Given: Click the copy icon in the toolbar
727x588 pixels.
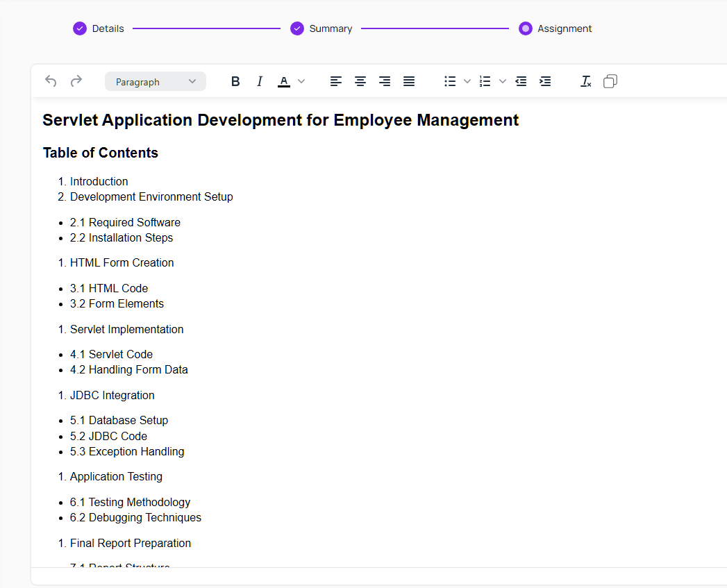Looking at the screenshot, I should click(x=610, y=81).
